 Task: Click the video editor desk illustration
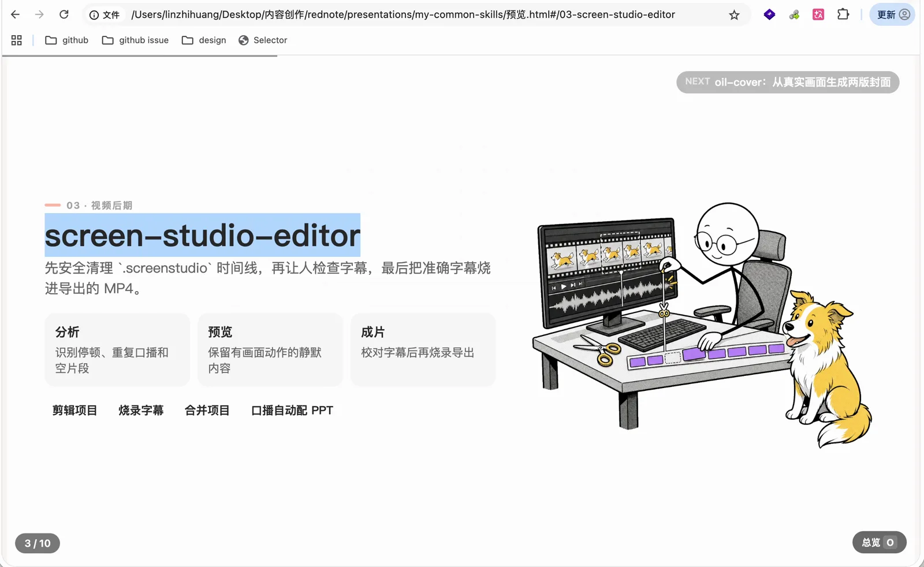tap(702, 325)
